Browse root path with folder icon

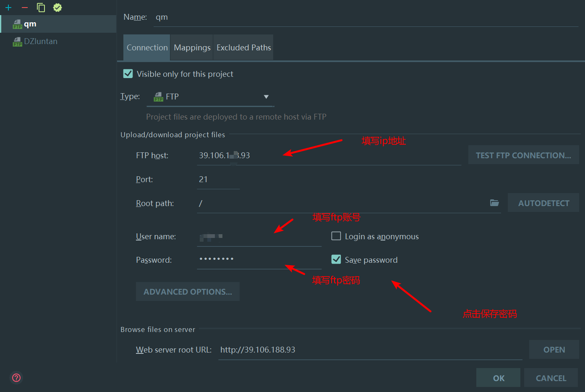pos(494,203)
